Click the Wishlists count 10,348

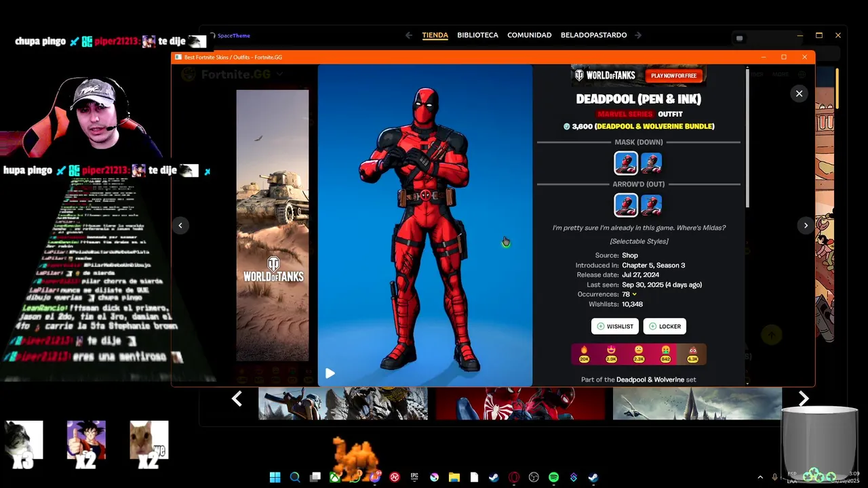632,304
